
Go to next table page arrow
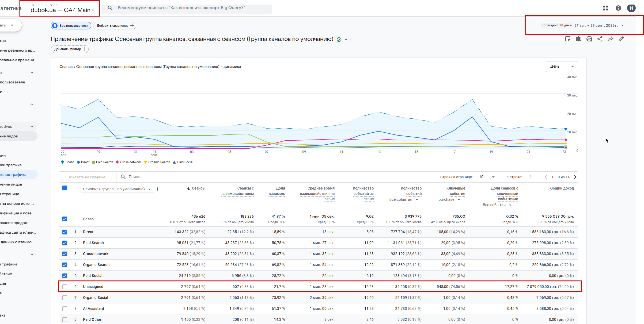pos(575,177)
